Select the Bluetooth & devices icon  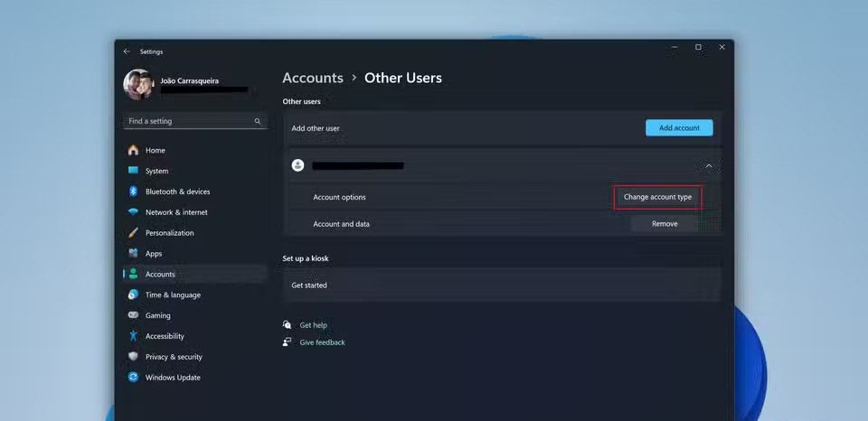click(x=134, y=192)
